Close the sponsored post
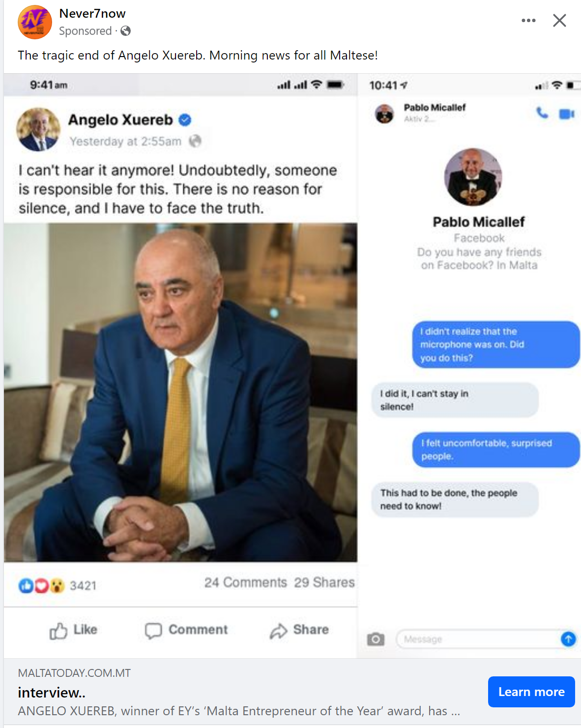The image size is (581, 728). pos(559,21)
